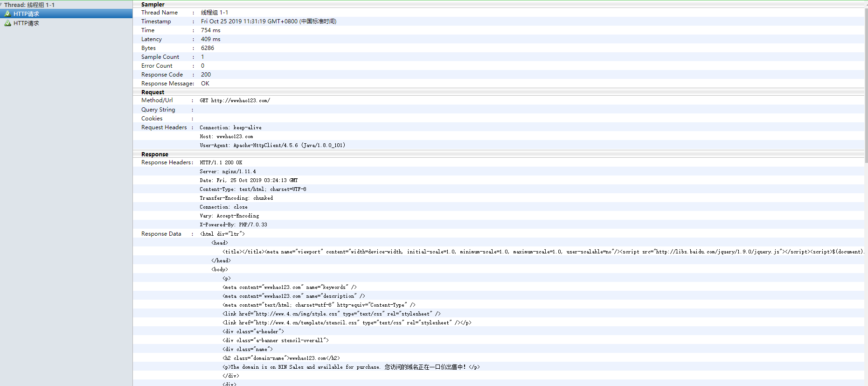Screen dimensions: 868x386
Task: Click the div class="a-header" line
Action: click(x=253, y=331)
